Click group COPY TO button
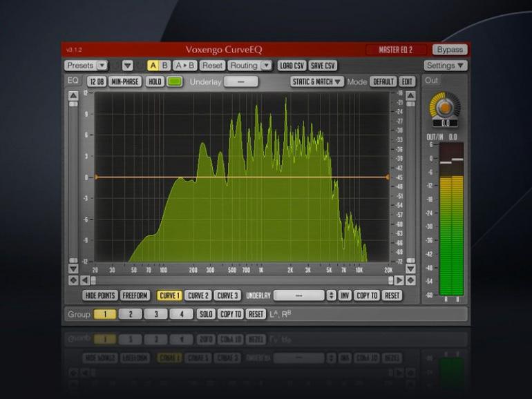Viewport: 532px width, 399px height. click(x=231, y=314)
